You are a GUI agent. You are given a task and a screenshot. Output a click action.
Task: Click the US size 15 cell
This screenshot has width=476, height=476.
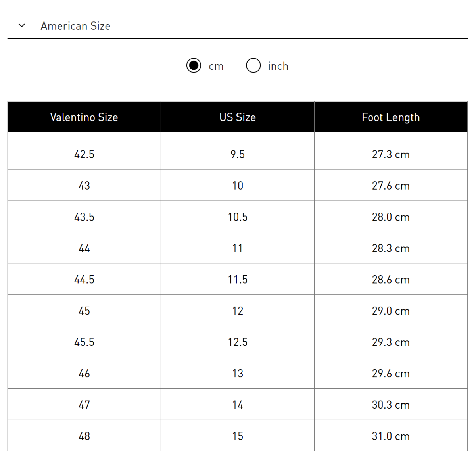click(238, 436)
